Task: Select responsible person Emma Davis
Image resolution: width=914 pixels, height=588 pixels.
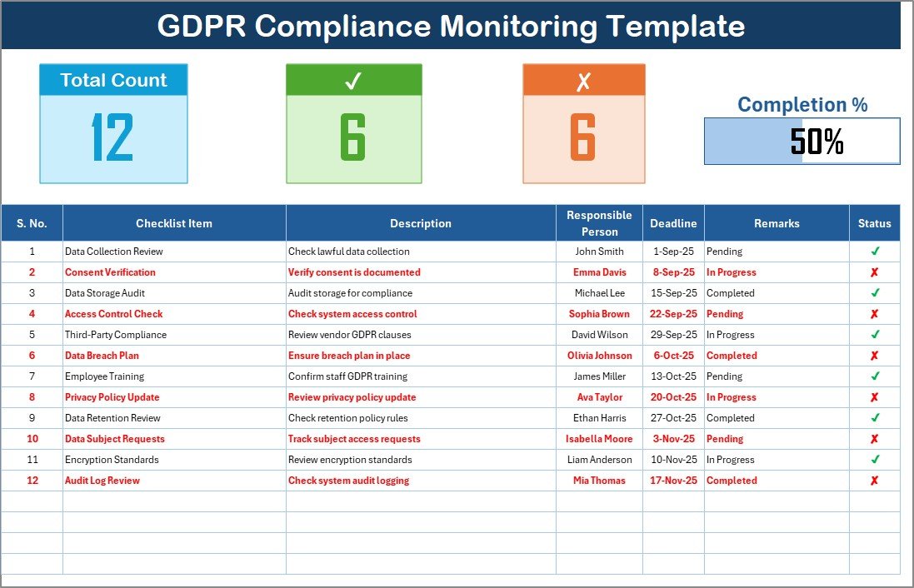Action: 599,272
